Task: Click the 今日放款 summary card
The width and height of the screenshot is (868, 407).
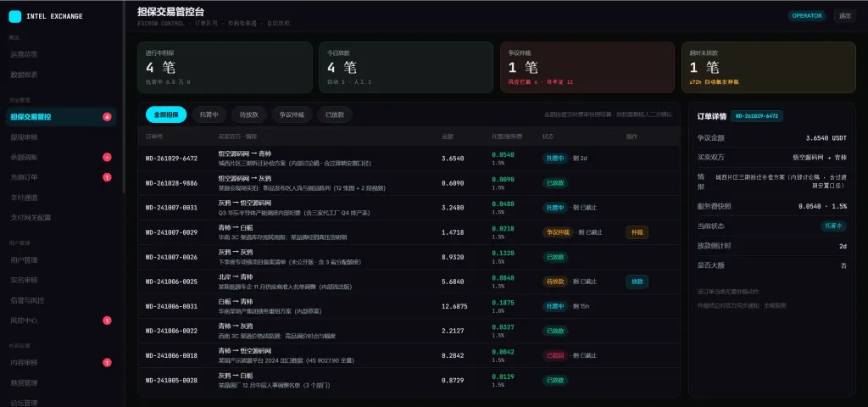Action: pos(406,68)
